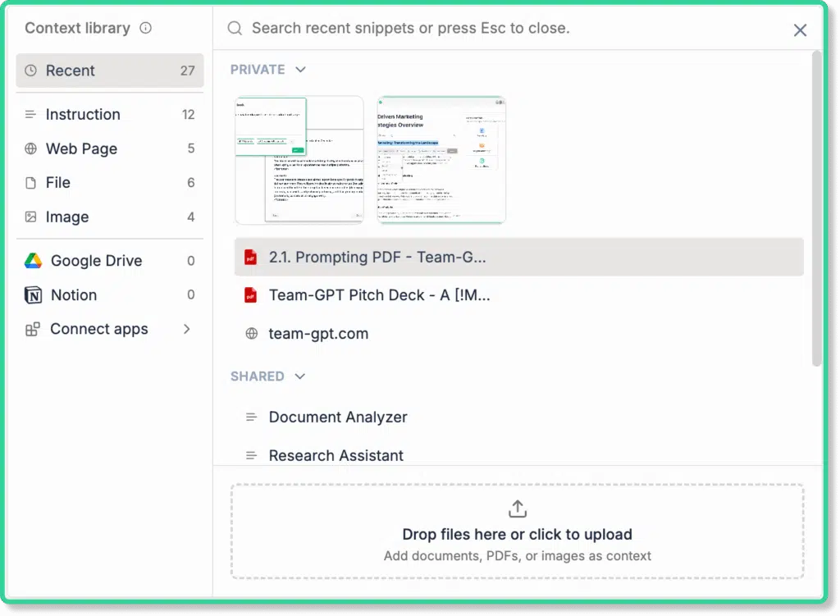Select Team-GPT Pitch Deck - A [!M... file
This screenshot has width=840, height=616.
[x=519, y=295]
